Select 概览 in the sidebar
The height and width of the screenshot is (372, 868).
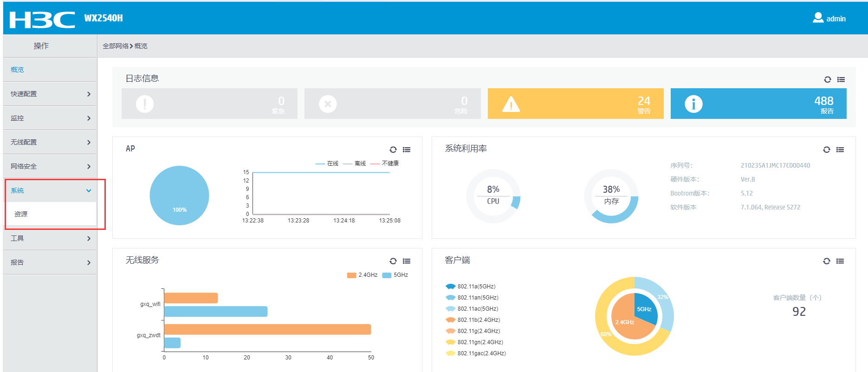tap(17, 70)
